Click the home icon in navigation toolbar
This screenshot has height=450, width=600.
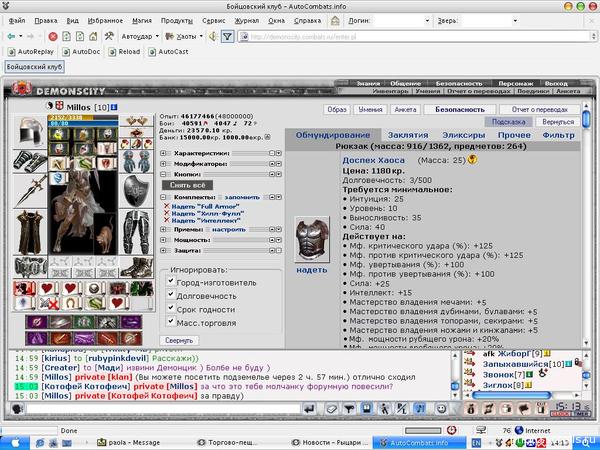pyautogui.click(x=93, y=36)
